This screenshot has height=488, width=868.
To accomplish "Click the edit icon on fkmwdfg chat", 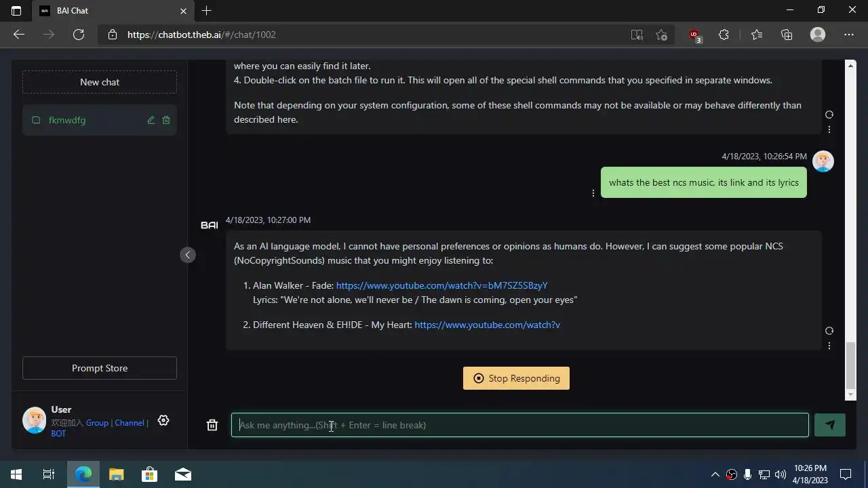I will point(151,120).
